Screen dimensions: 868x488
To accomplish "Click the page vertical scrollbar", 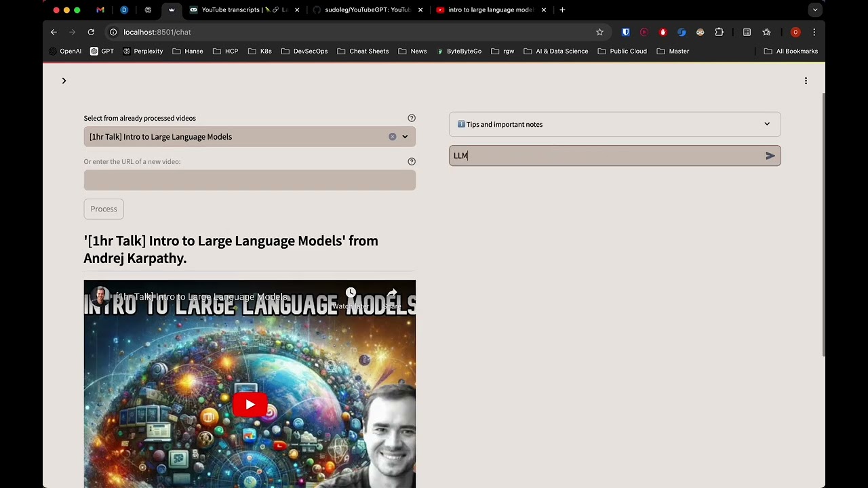I will (x=823, y=224).
